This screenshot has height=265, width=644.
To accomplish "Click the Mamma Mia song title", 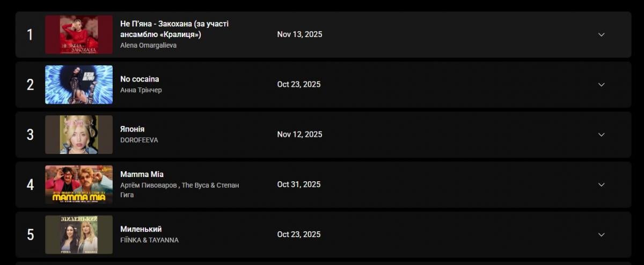I will pos(142,174).
